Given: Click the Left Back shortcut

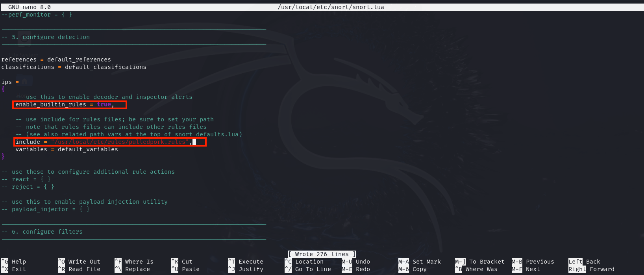Looking at the screenshot, I should point(585,262).
